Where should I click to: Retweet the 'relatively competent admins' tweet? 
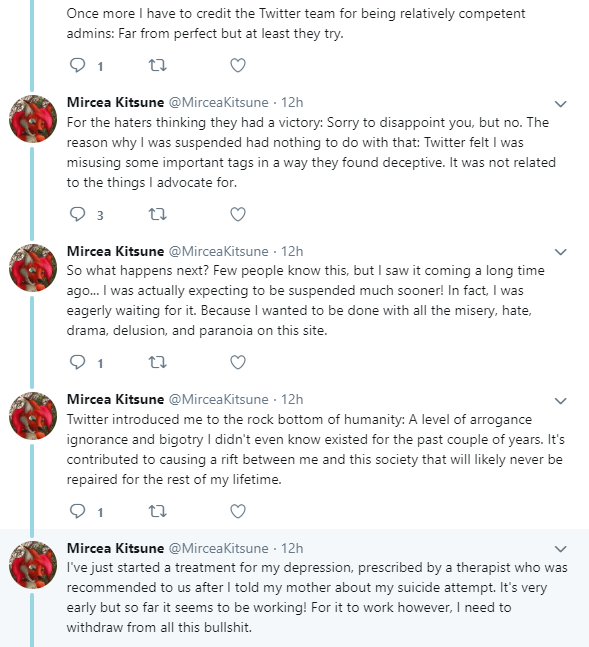[x=157, y=65]
